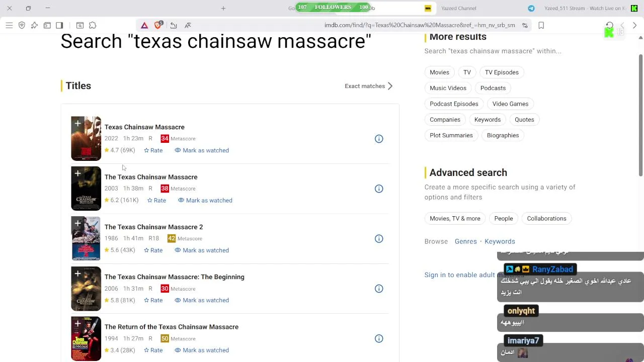Open the extensions puzzle icon
The height and width of the screenshot is (362, 644).
(x=93, y=25)
